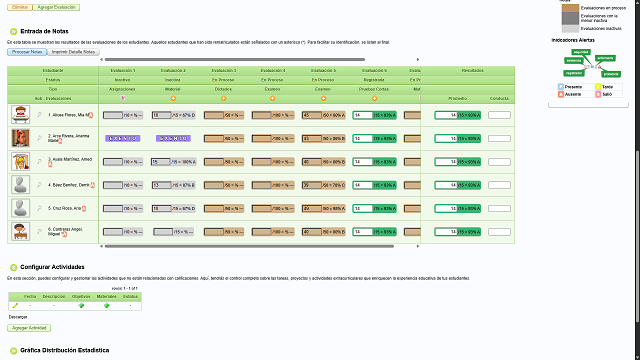Open Arce Rivera student photo

tap(20, 138)
